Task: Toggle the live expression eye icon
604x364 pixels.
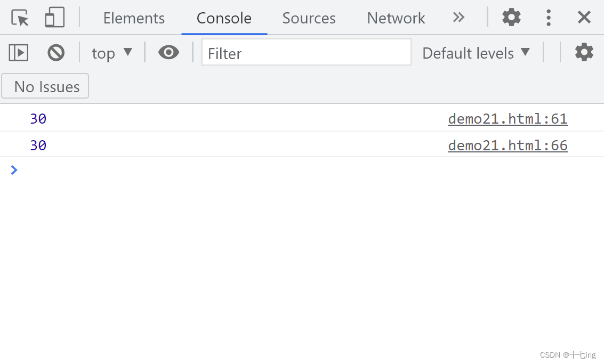Action: point(168,53)
